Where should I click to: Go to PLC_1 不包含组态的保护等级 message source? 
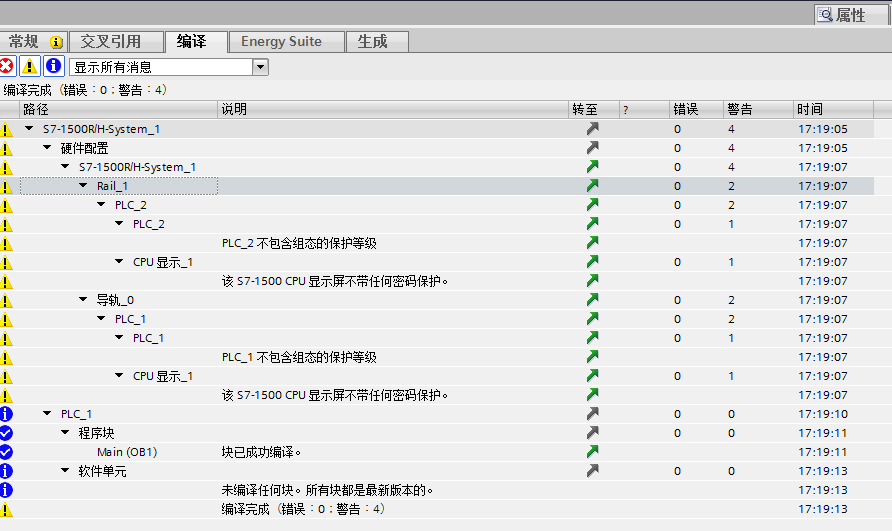(x=593, y=356)
